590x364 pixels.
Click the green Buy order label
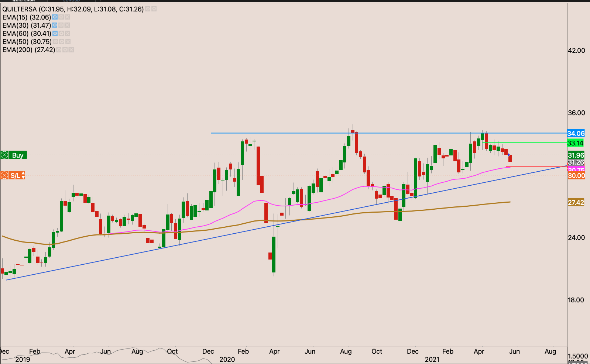pyautogui.click(x=17, y=155)
